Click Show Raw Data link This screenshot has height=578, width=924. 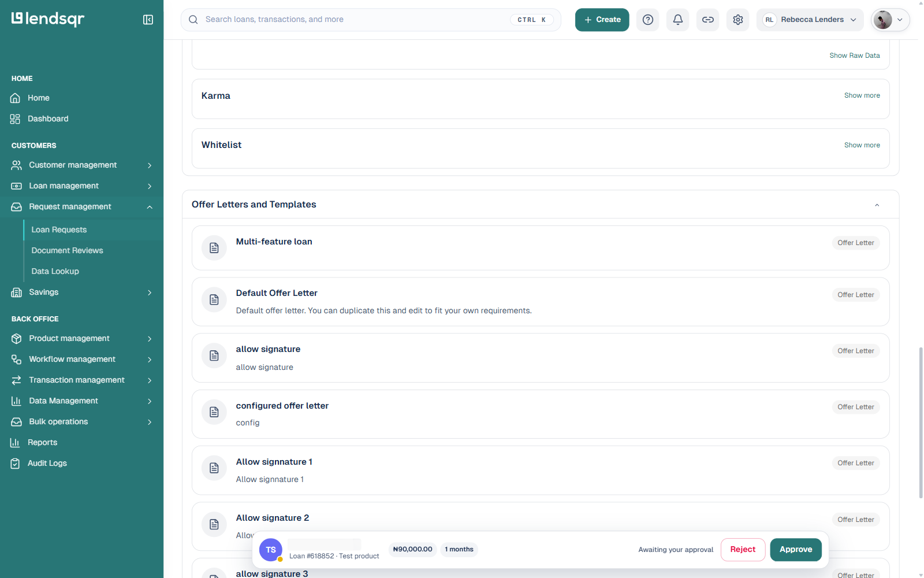(855, 55)
